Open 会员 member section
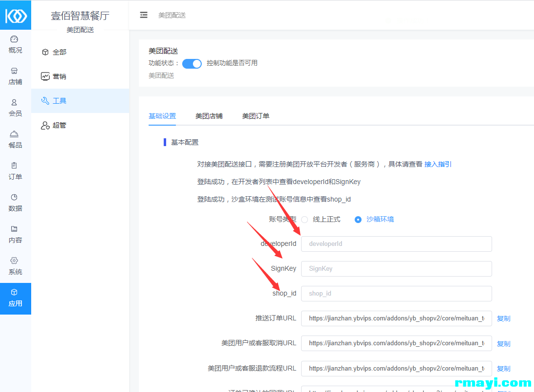The height and width of the screenshot is (392, 534). point(15,108)
